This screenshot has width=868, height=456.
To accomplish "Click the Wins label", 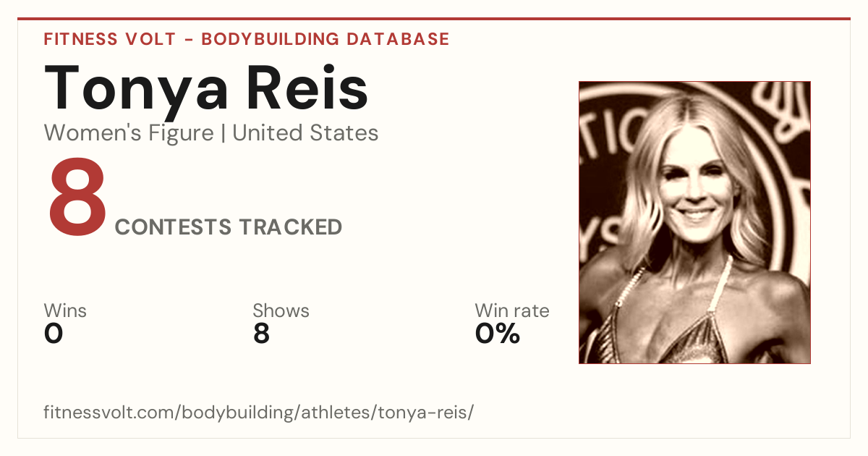I will coord(65,311).
